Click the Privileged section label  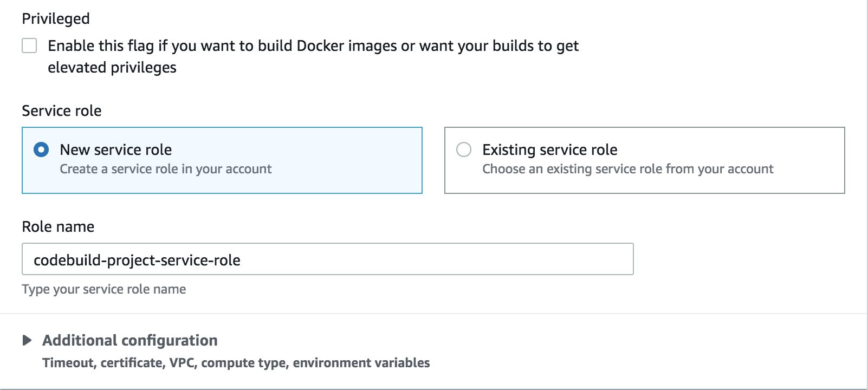click(x=56, y=18)
